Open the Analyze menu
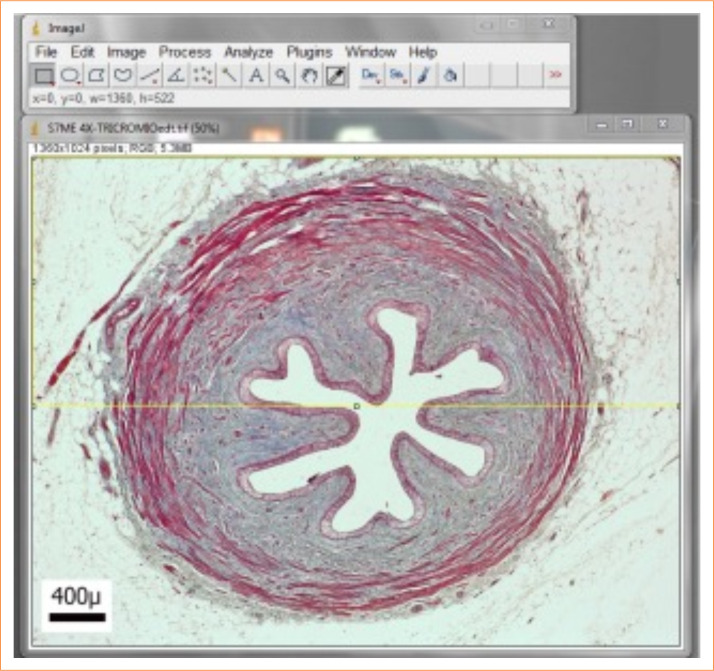The height and width of the screenshot is (671, 714). [248, 52]
